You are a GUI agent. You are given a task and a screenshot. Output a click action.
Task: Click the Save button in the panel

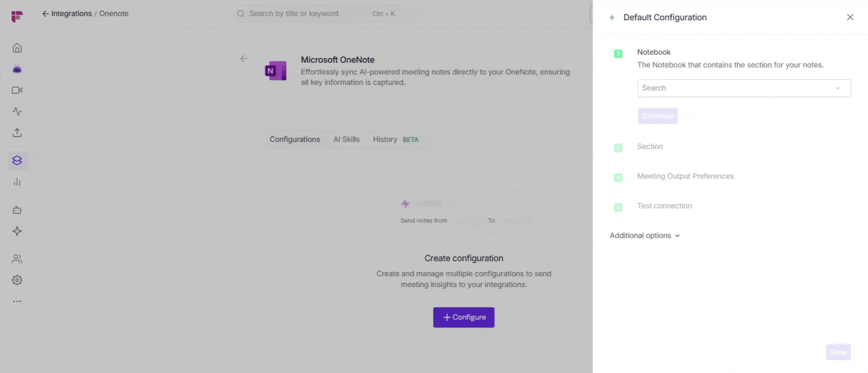click(838, 352)
